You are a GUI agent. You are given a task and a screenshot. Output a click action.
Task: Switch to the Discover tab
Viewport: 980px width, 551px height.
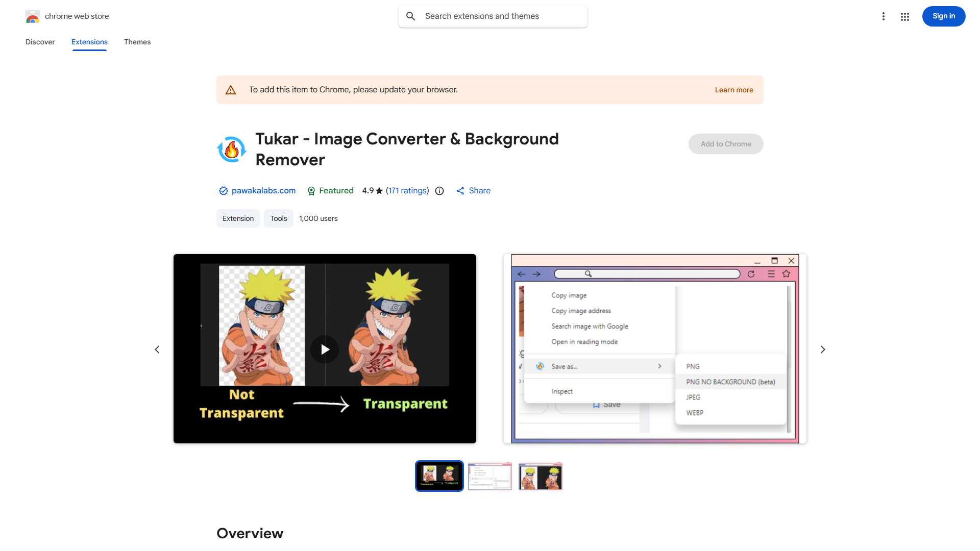click(40, 42)
